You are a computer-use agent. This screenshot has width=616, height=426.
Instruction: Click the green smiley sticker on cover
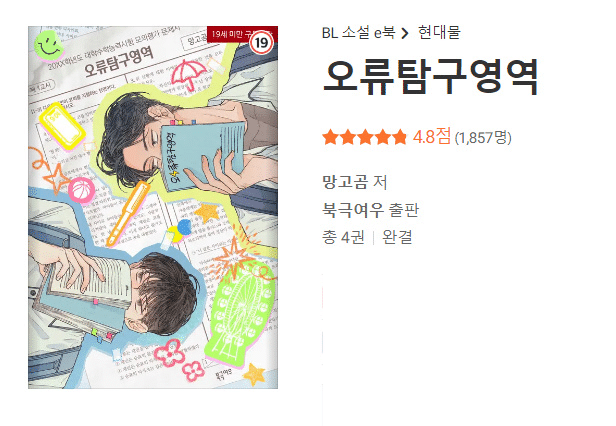click(x=49, y=46)
